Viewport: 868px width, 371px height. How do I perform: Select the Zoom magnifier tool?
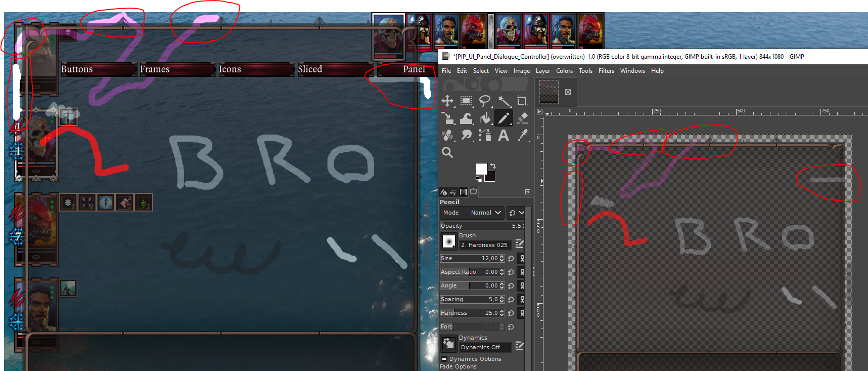[x=447, y=152]
